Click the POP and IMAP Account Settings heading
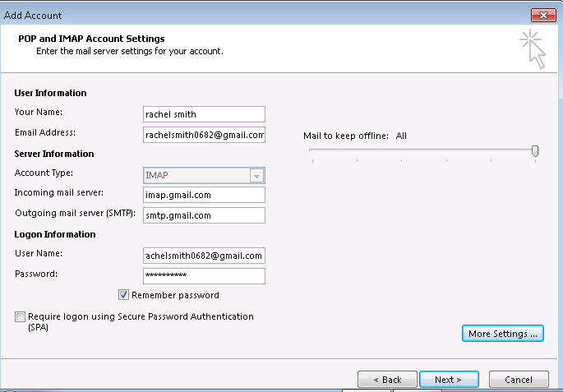Viewport: 563px width, 392px height. click(91, 39)
